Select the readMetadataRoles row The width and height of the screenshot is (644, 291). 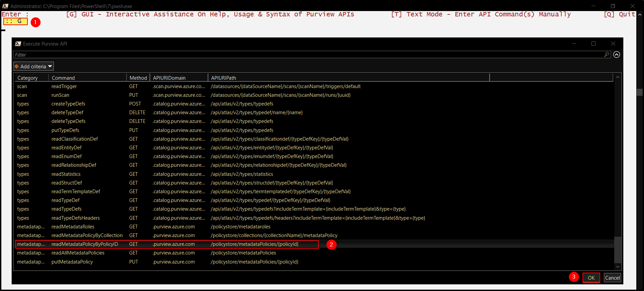pos(314,227)
